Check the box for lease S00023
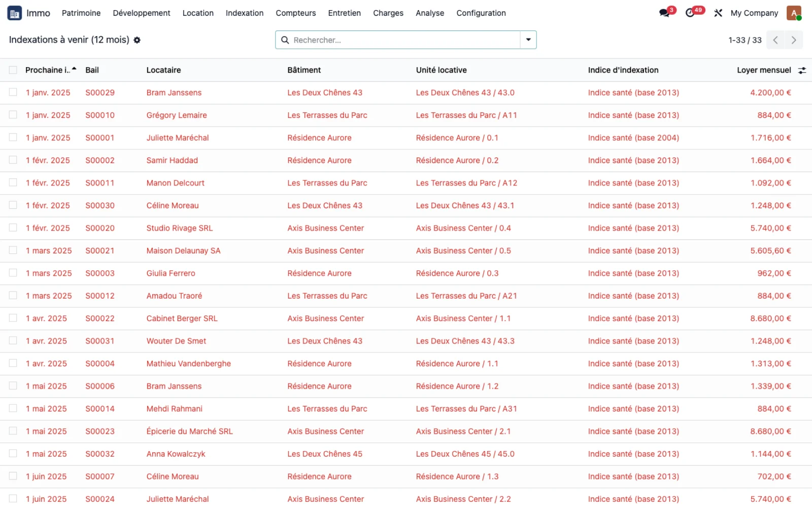Viewport: 812px width, 508px height. (x=13, y=431)
